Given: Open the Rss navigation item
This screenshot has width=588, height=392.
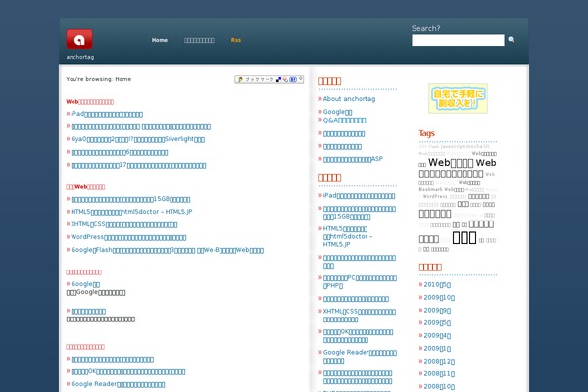Looking at the screenshot, I should pyautogui.click(x=236, y=40).
